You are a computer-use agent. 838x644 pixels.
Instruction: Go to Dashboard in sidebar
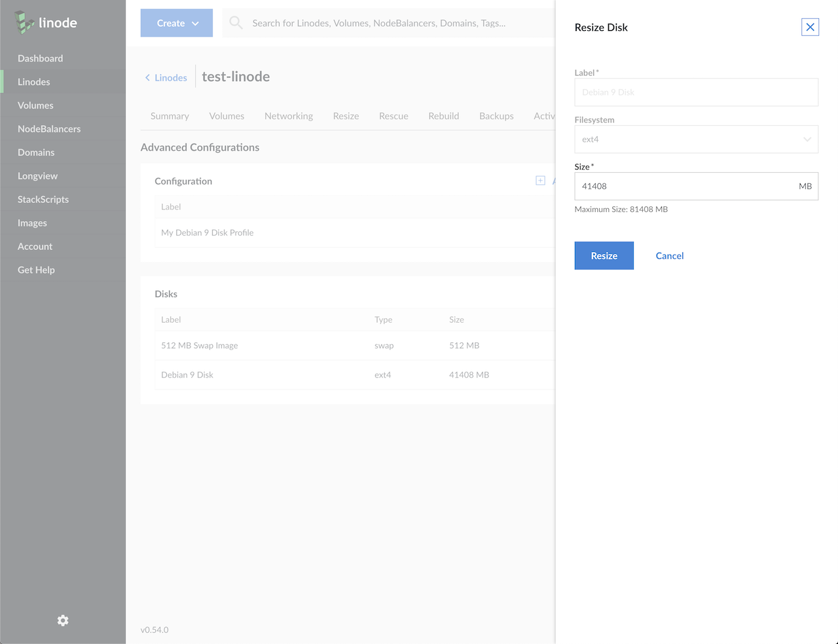(41, 58)
